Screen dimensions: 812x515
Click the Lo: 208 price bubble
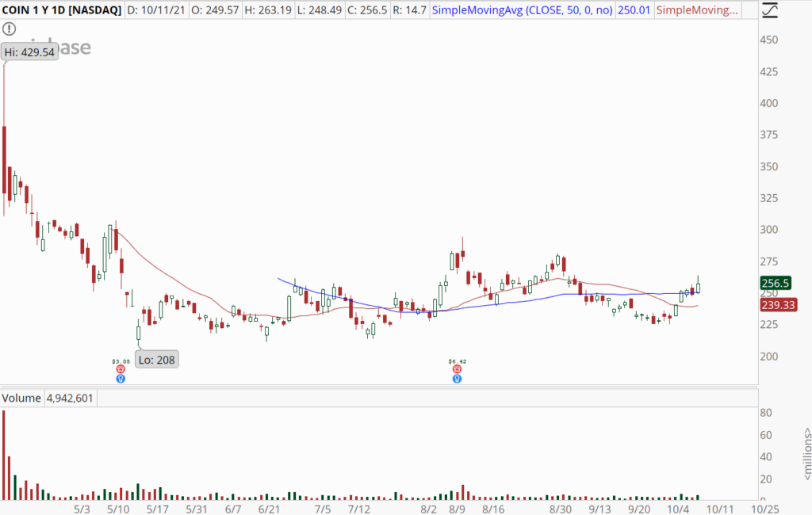tap(157, 360)
